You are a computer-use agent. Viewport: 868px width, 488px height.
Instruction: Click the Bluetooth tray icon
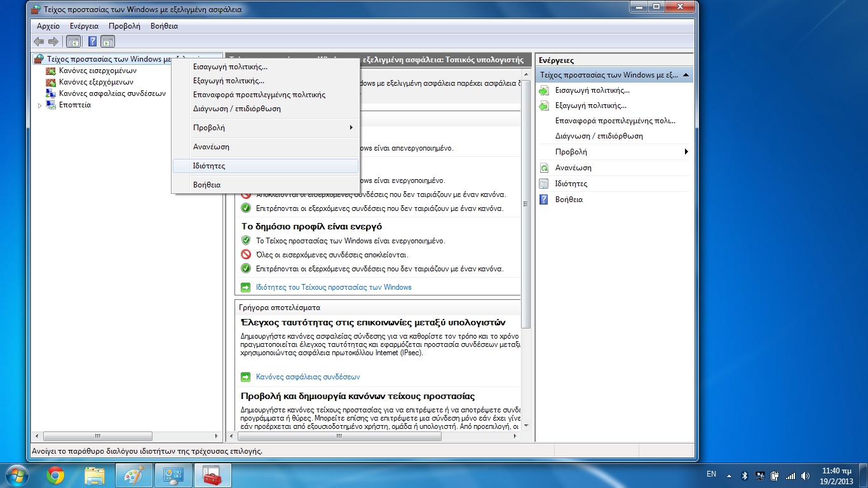pos(745,475)
